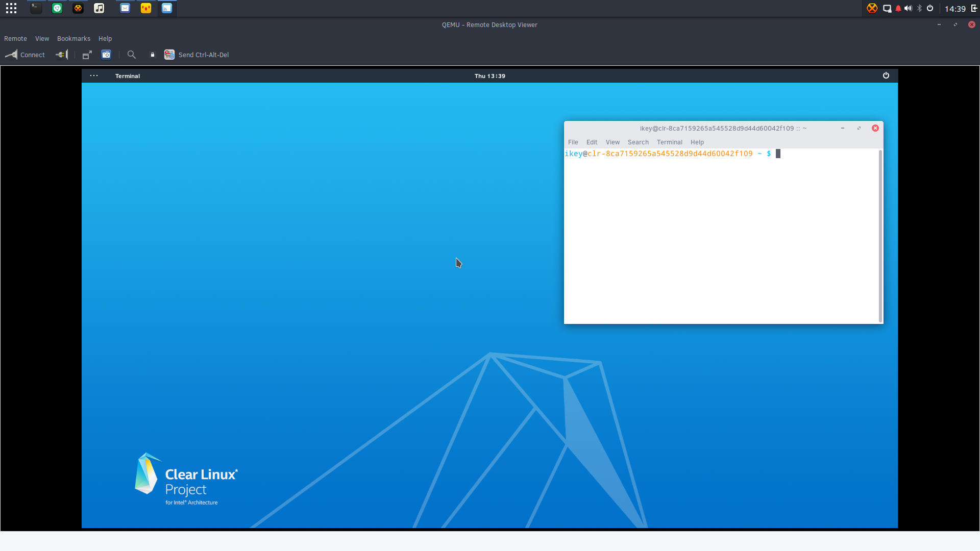The image size is (980, 551).
Task: Open the mail app taskbar icon
Action: pyautogui.click(x=125, y=8)
